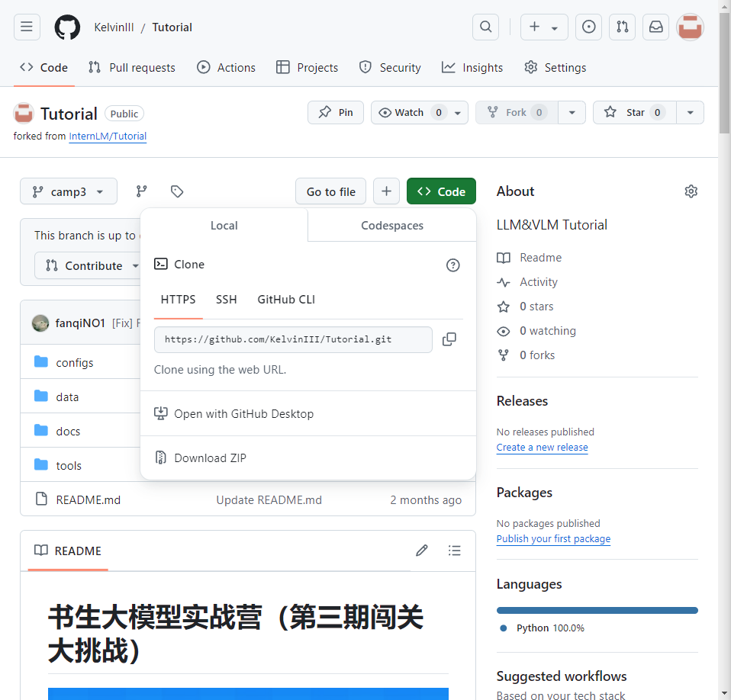Add file using the plus button
The image size is (731, 700).
point(386,191)
